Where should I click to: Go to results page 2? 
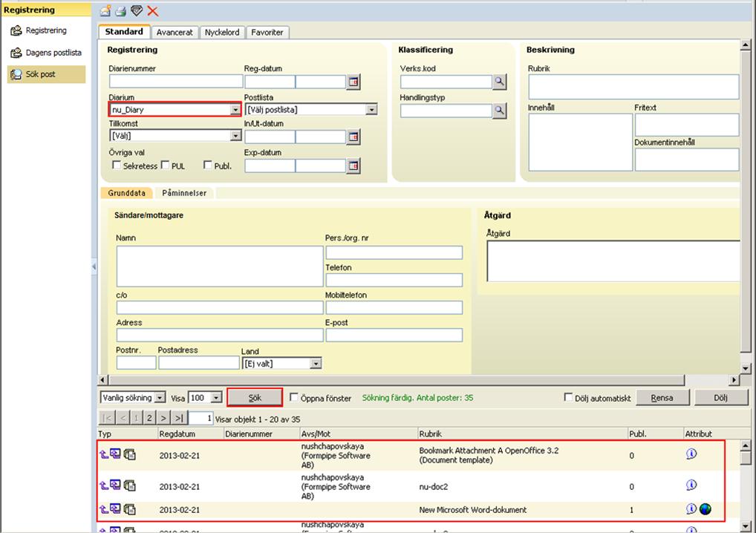pos(149,418)
